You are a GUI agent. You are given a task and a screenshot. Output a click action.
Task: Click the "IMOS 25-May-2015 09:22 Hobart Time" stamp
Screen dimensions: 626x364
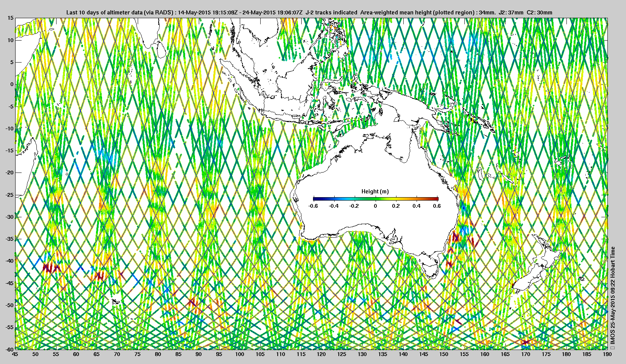click(x=612, y=298)
